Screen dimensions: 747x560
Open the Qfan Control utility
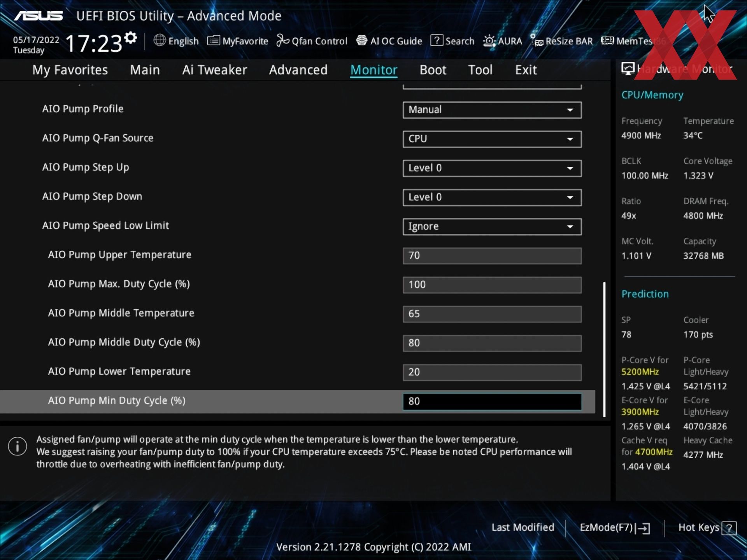point(312,41)
